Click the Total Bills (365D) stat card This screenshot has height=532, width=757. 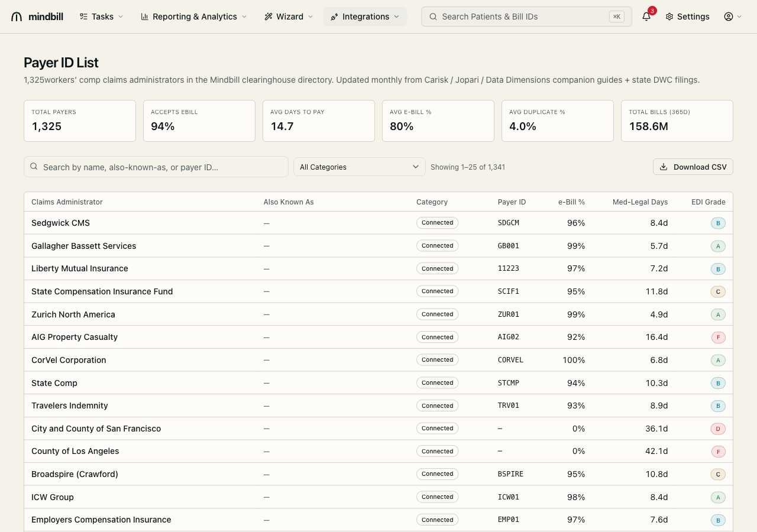point(677,121)
